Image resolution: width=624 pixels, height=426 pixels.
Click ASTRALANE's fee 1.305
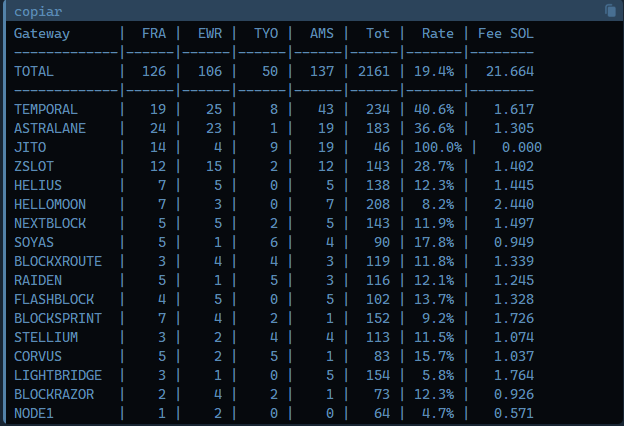(514, 129)
